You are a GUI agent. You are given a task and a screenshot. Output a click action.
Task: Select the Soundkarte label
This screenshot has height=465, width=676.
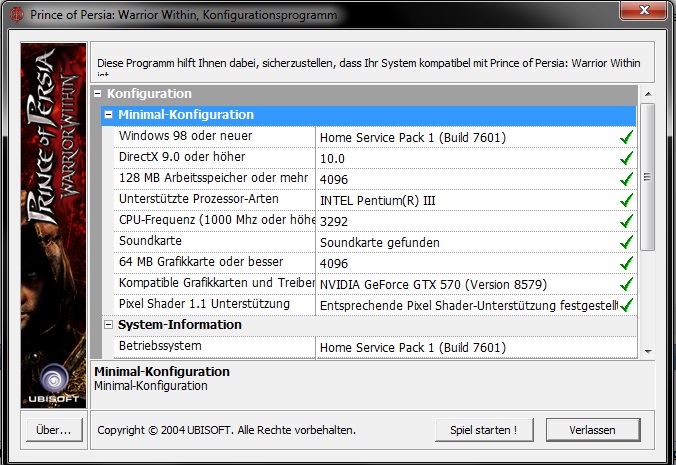click(150, 241)
